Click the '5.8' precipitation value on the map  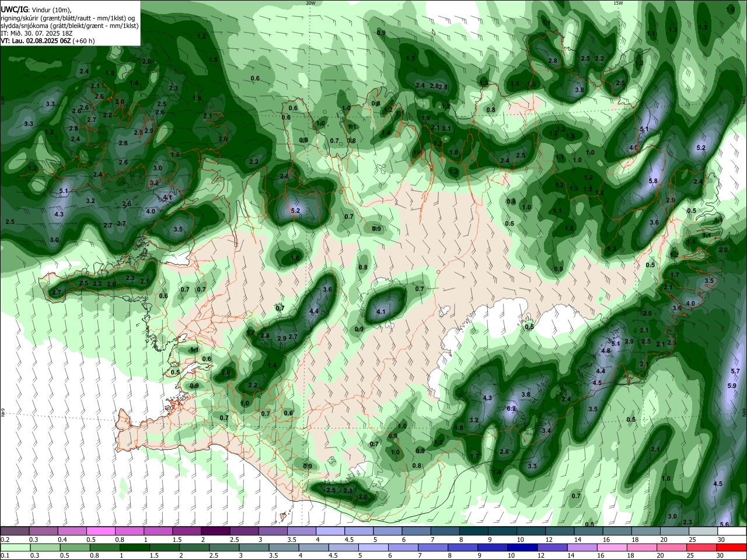pos(653,181)
